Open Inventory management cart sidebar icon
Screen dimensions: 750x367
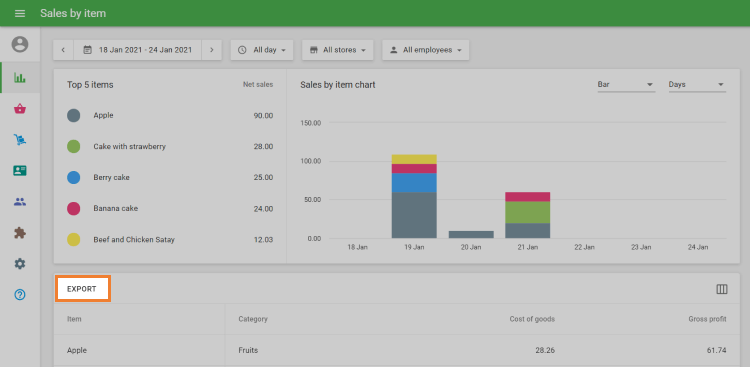20,140
